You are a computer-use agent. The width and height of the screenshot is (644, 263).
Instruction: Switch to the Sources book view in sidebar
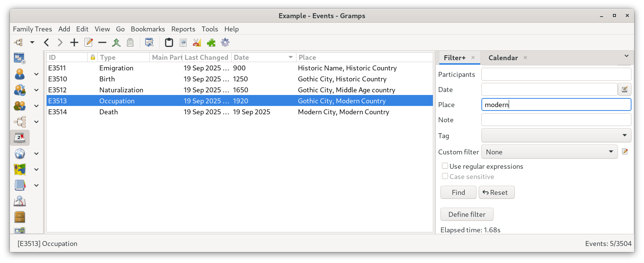coord(20,185)
